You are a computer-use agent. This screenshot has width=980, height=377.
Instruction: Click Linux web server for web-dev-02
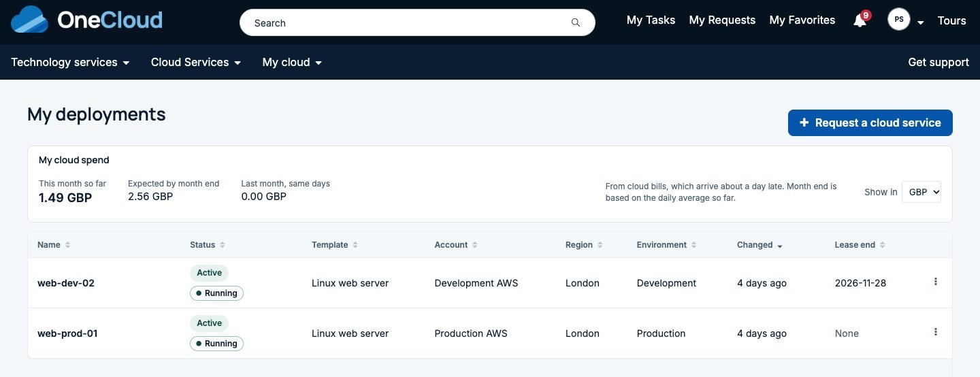pyautogui.click(x=350, y=283)
